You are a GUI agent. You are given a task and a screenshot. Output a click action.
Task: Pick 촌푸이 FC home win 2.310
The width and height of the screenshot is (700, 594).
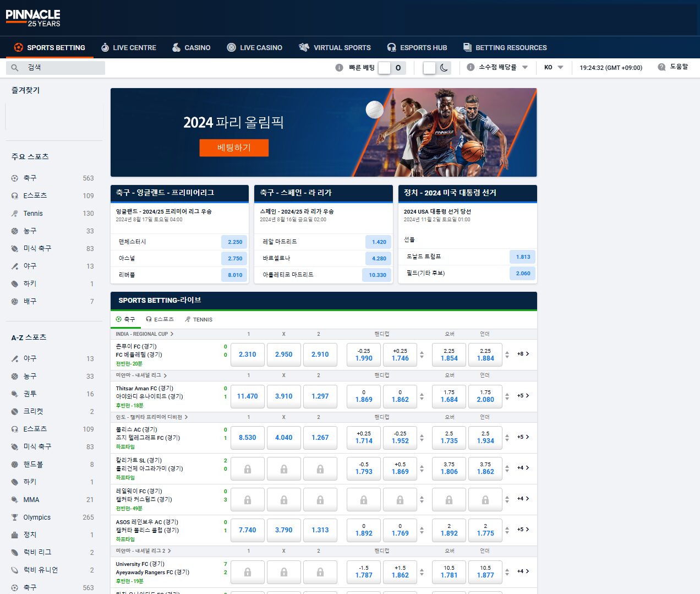click(248, 355)
